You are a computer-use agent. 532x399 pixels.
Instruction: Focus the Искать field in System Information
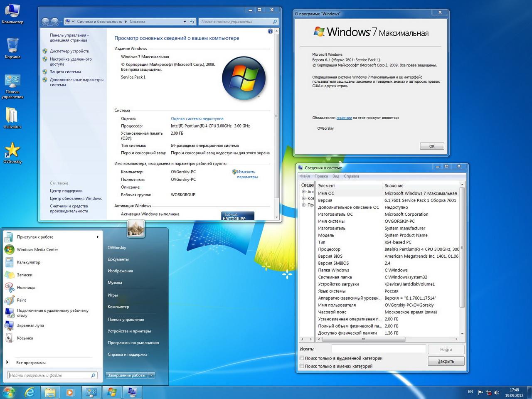point(378,349)
